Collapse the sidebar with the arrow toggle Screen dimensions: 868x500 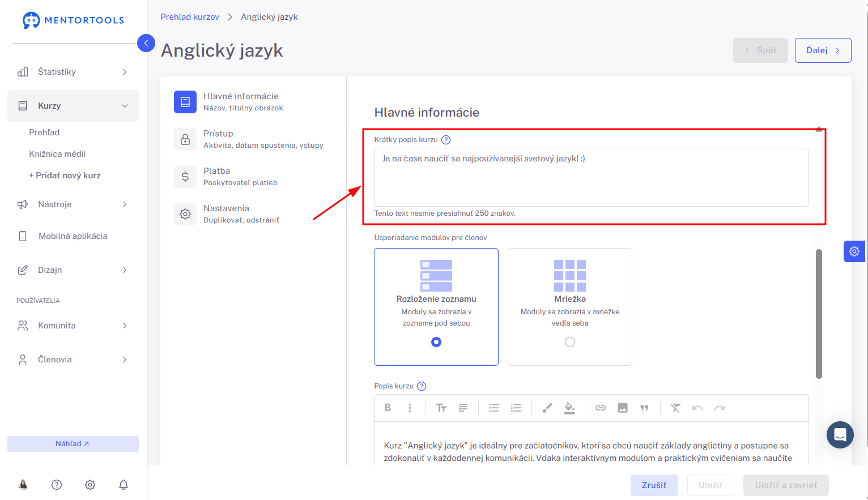(x=146, y=43)
